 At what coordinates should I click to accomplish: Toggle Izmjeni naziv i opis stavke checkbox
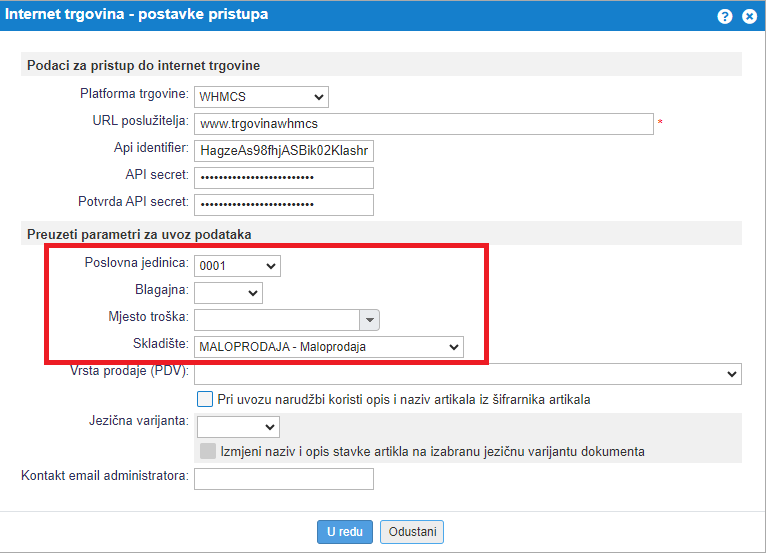[x=208, y=451]
